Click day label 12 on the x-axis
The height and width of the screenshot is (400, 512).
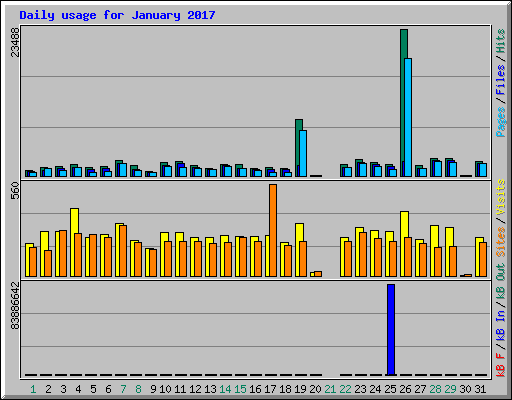click(195, 389)
